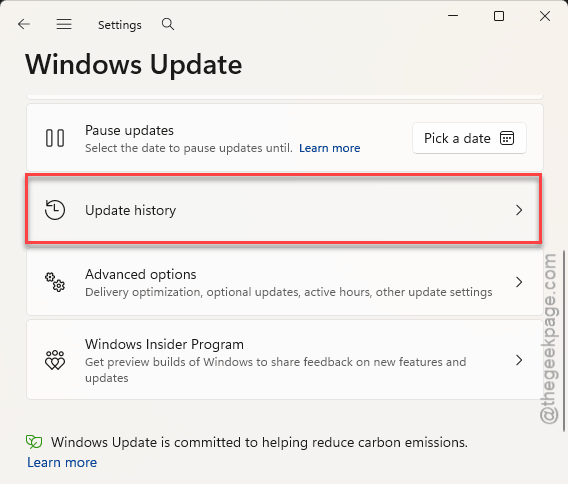Screen dimensions: 568x484
Task: Open the hamburger navigation menu
Action: tap(64, 24)
